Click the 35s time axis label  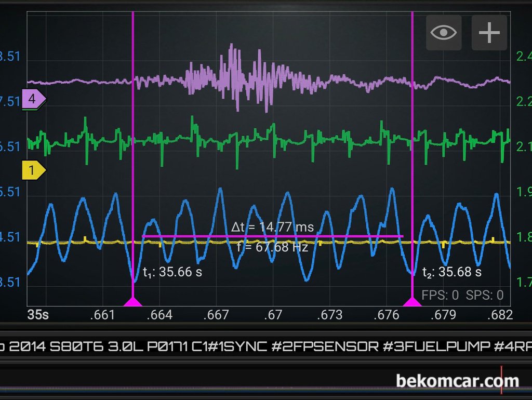tap(38, 315)
